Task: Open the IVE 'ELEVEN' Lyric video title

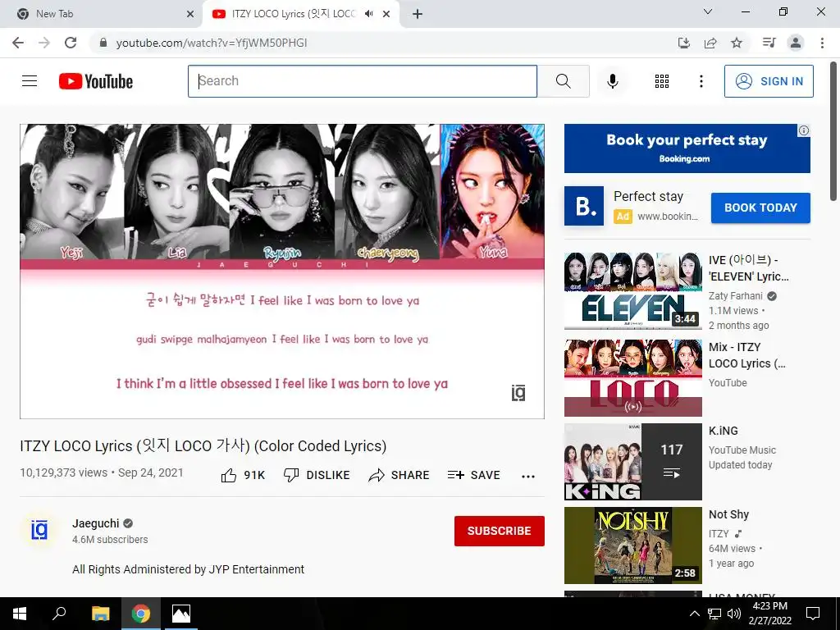Action: [748, 268]
